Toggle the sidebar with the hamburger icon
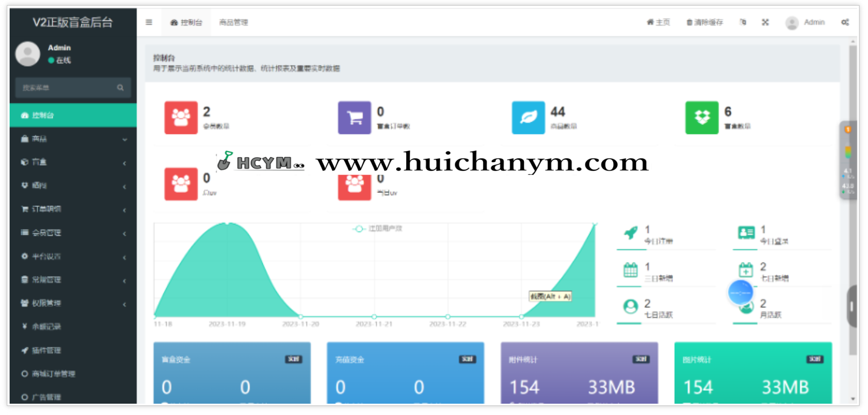The image size is (868, 415). [x=149, y=23]
